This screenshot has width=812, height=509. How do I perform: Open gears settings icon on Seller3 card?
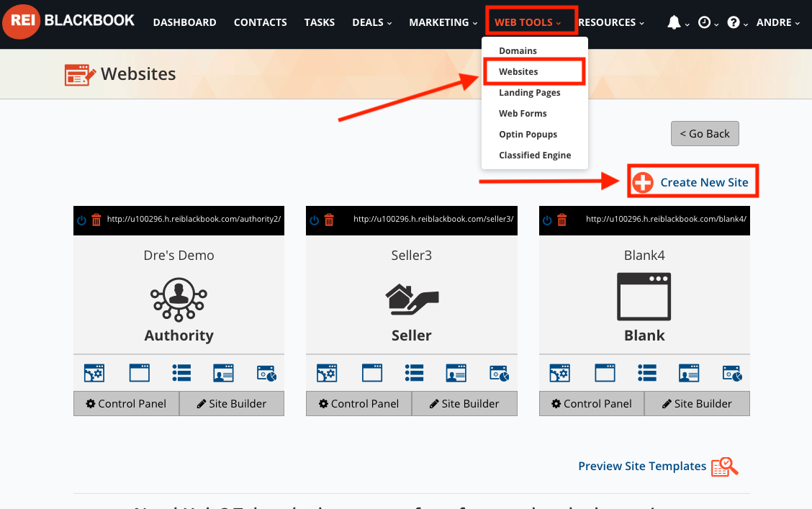[x=327, y=373]
